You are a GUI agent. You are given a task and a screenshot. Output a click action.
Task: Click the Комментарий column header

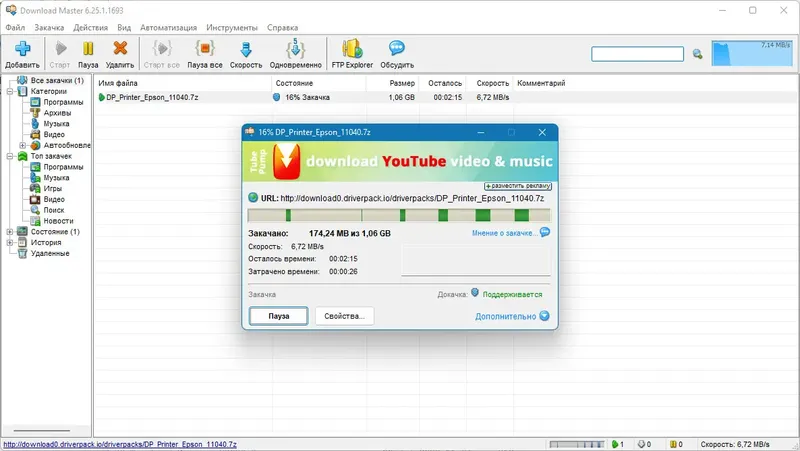coord(541,83)
